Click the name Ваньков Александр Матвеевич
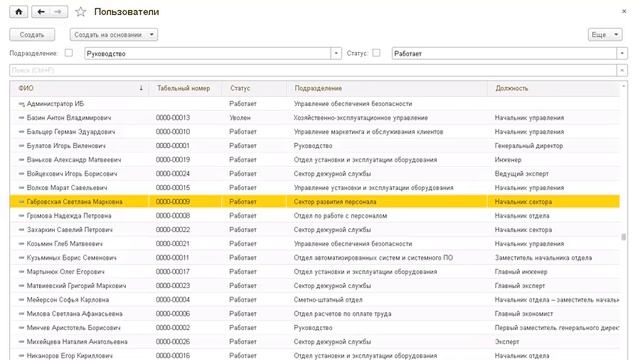Viewport: 640px width, 360px height. point(74,160)
